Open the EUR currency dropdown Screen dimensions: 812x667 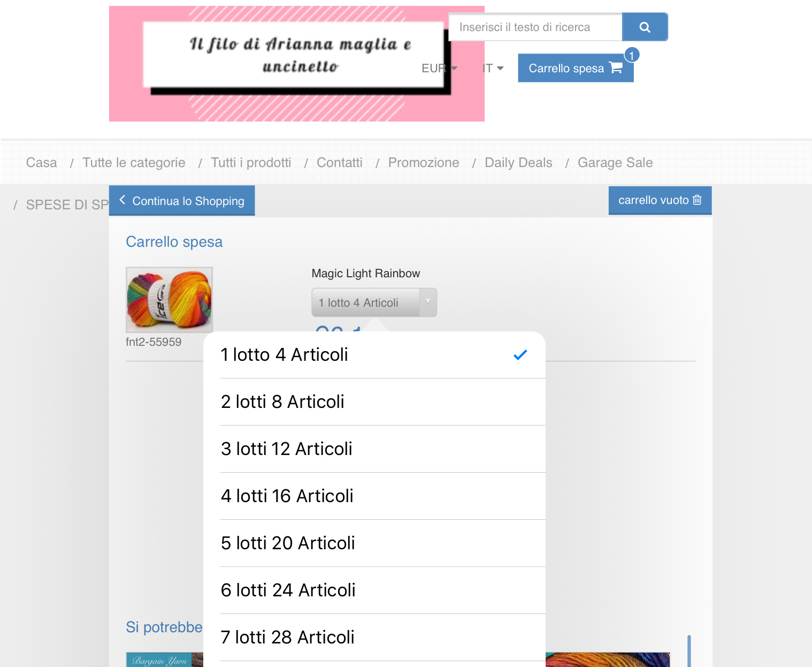439,68
